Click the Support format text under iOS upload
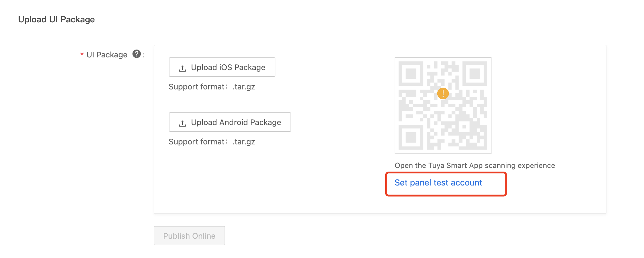Image resolution: width=644 pixels, height=258 pixels. 212,87
